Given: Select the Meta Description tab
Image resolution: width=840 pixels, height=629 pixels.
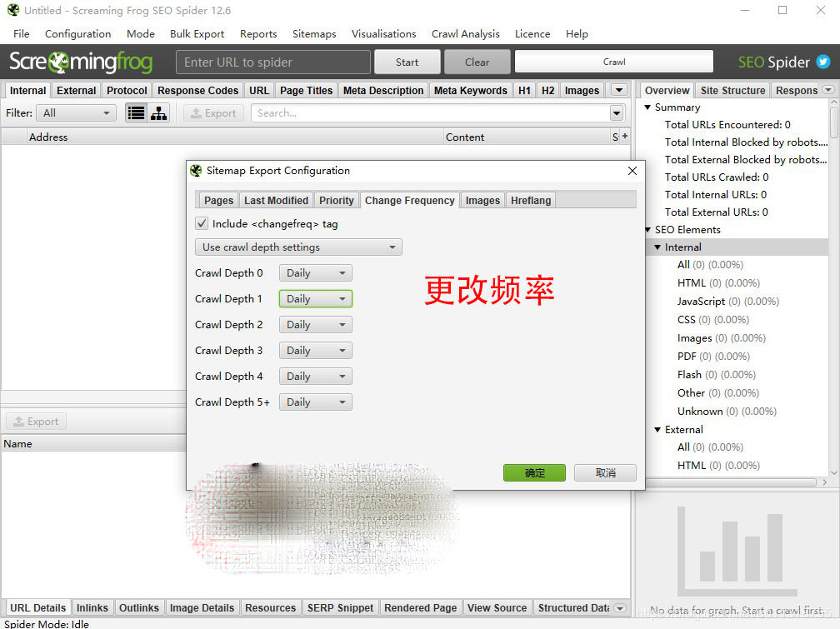Looking at the screenshot, I should click(x=383, y=90).
